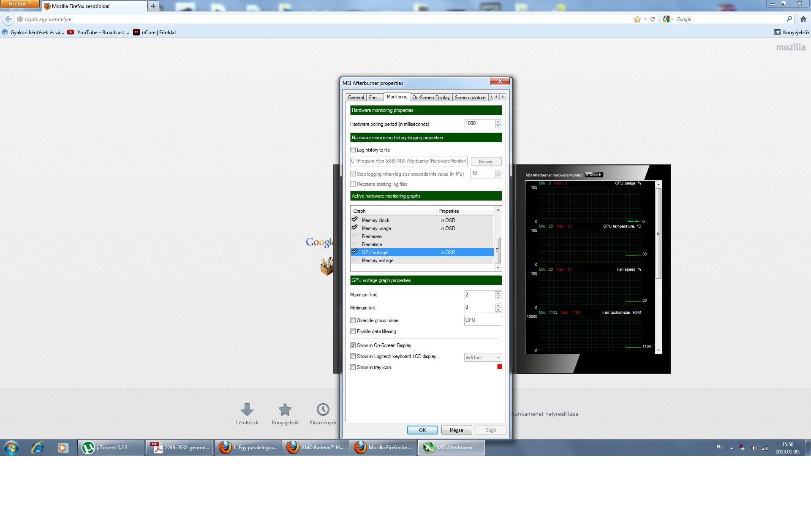
Task: Uncheck Show in On-Screen Display
Action: [x=353, y=345]
